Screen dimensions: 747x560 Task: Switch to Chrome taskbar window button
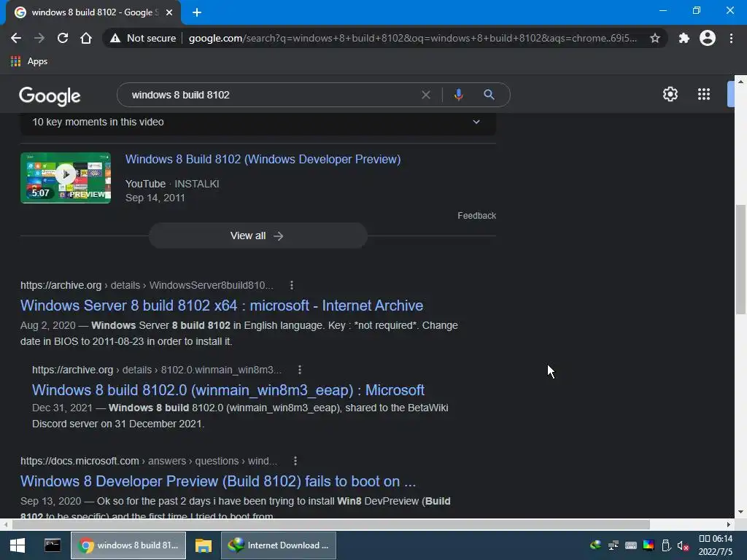click(128, 545)
